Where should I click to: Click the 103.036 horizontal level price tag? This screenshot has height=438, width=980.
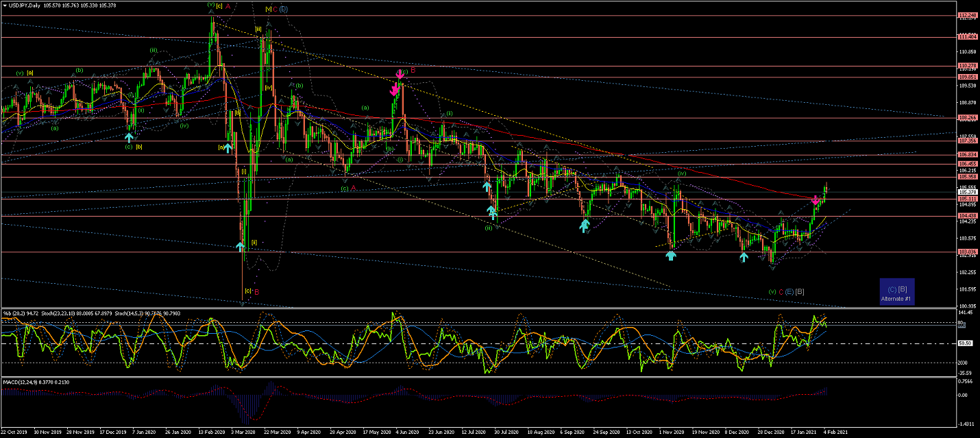[967, 252]
